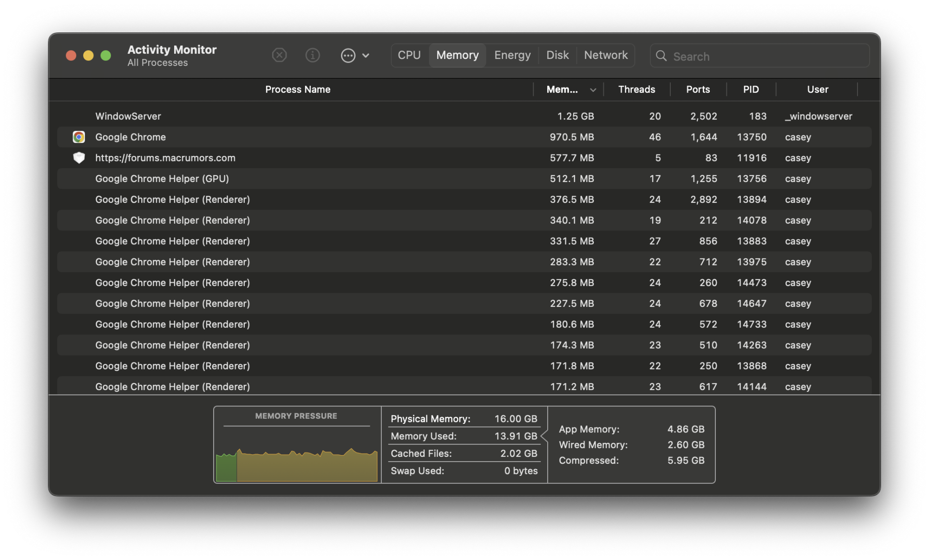Select the Renderer row with PID 14647
This screenshot has width=929, height=560.
[x=464, y=304]
